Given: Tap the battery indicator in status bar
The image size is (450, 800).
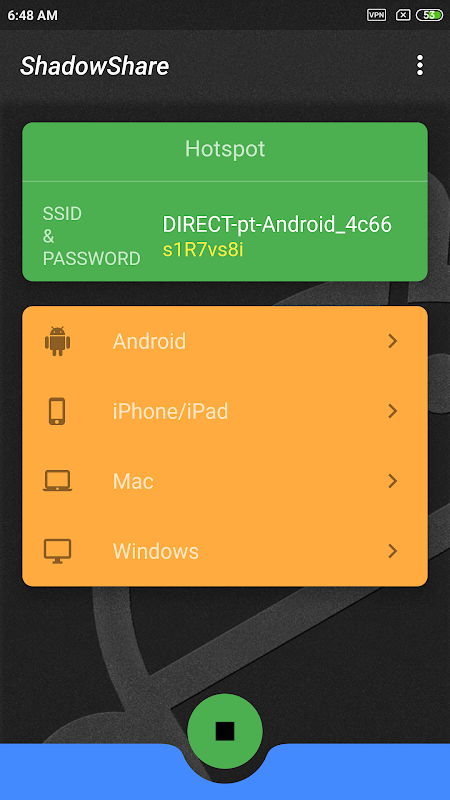Looking at the screenshot, I should (430, 15).
